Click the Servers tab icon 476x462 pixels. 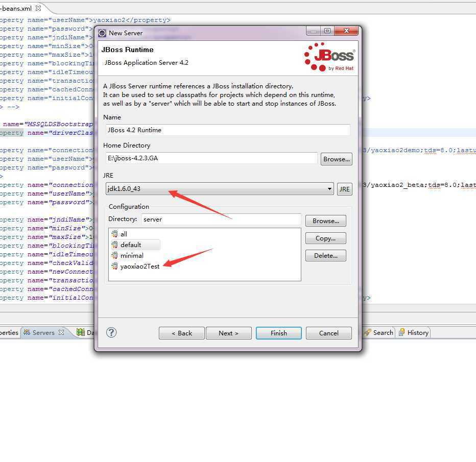click(x=27, y=332)
